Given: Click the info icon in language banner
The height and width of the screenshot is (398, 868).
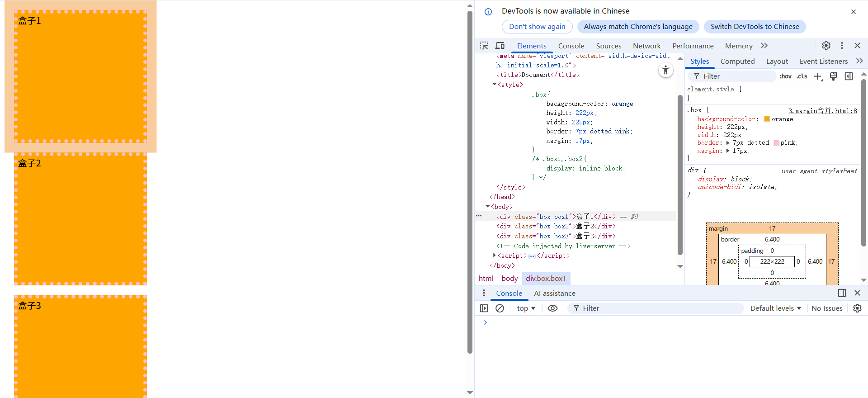Looking at the screenshot, I should click(488, 12).
